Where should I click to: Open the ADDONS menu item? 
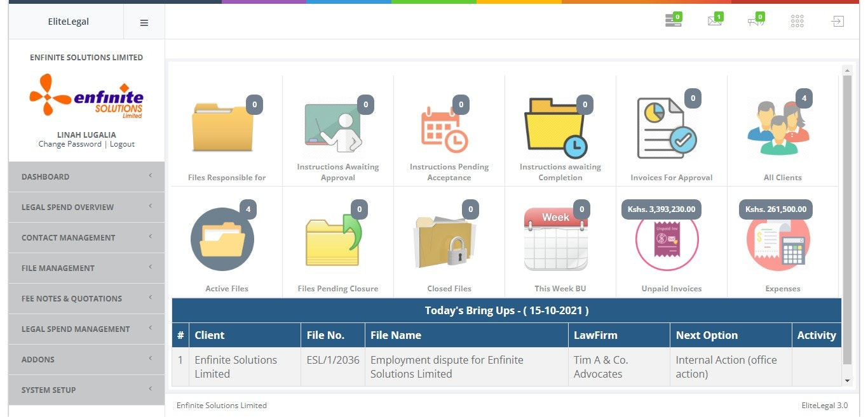tap(86, 359)
